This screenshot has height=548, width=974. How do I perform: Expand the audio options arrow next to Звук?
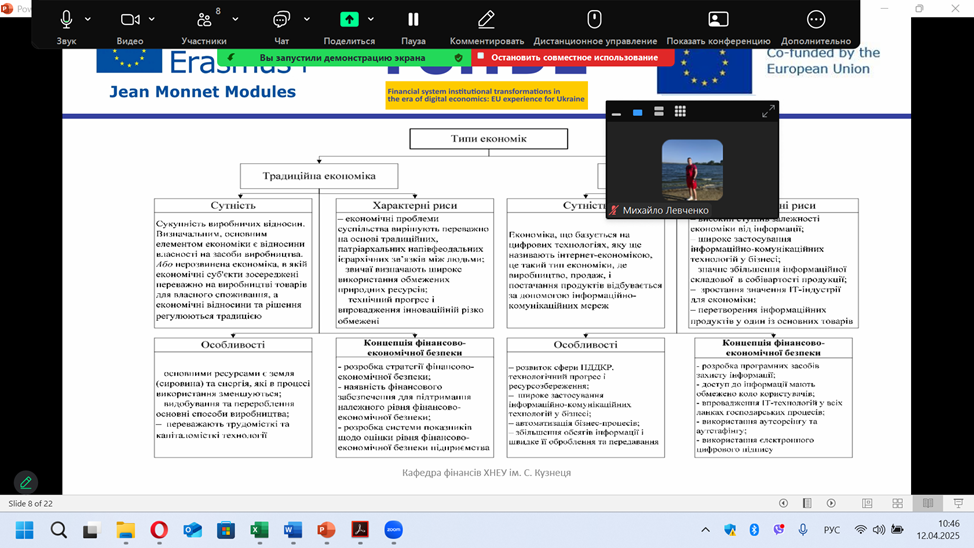click(x=88, y=19)
